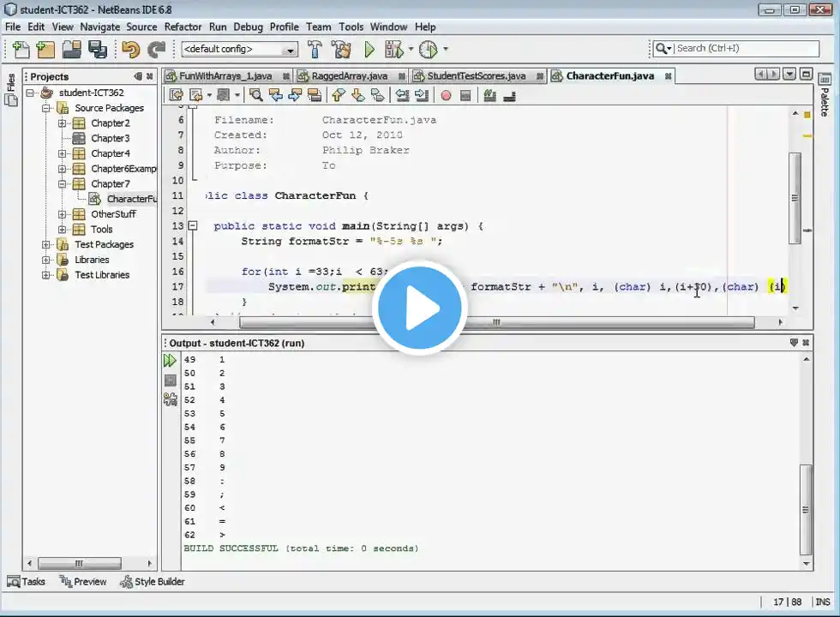Click the Style Builder button
Screen dimensions: 840x617
(x=153, y=582)
